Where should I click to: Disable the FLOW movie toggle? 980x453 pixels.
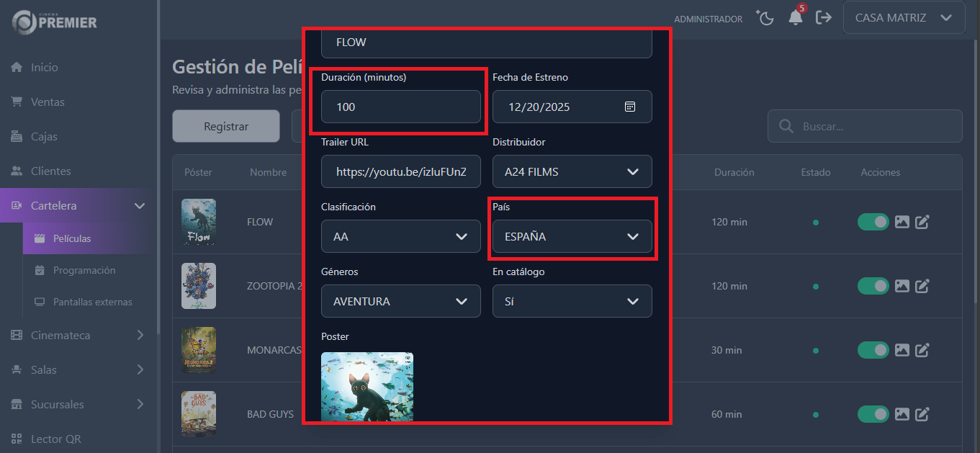click(x=873, y=222)
